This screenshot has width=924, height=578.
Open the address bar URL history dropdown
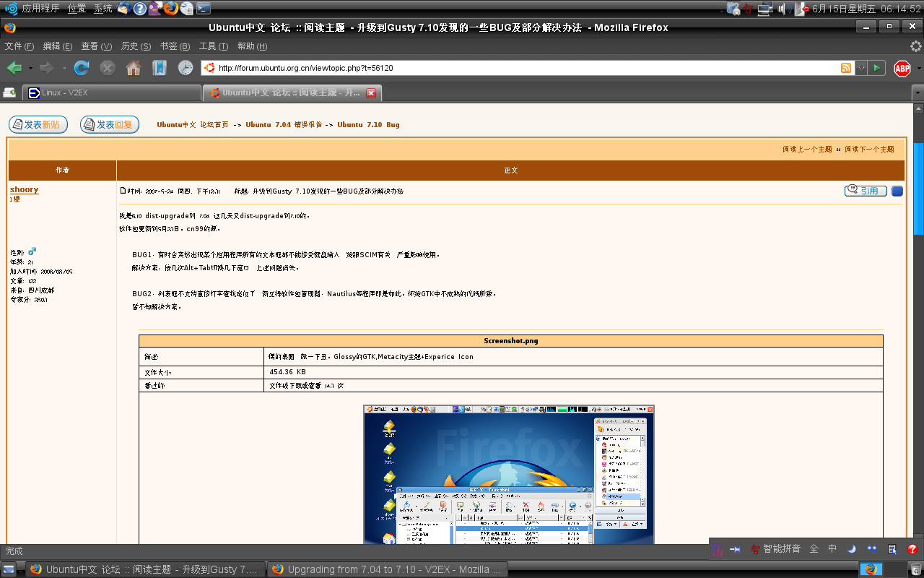861,68
